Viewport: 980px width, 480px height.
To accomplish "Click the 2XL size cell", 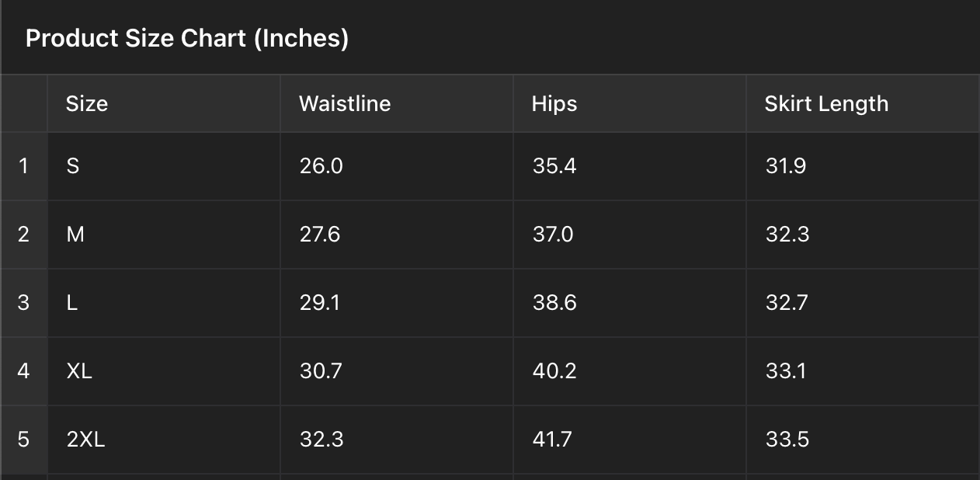I will coord(86,440).
